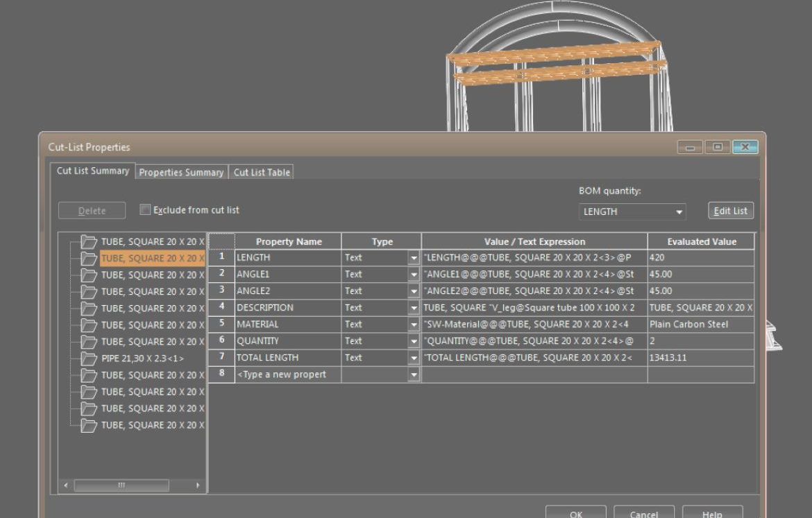Expand the Type dropdown for MATERIAL row
The image size is (812, 518).
click(414, 325)
